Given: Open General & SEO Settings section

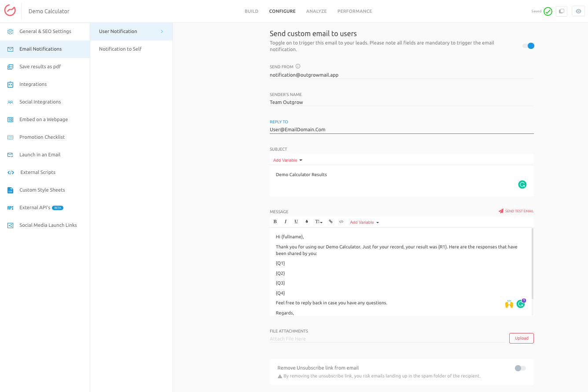Looking at the screenshot, I should click(x=45, y=32).
